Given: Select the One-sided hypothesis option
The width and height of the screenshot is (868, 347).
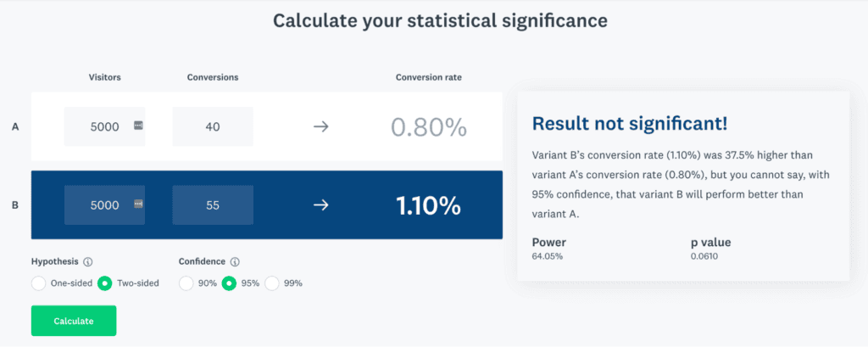Looking at the screenshot, I should pyautogui.click(x=39, y=283).
